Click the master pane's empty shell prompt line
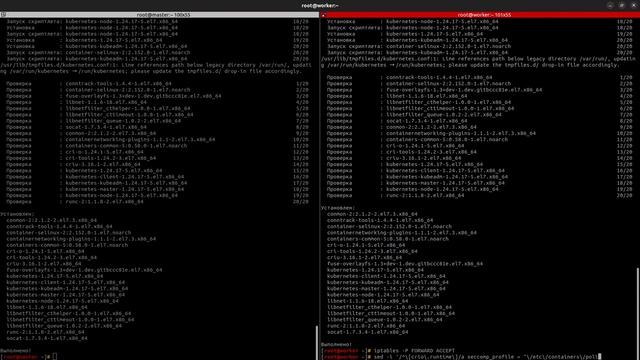The width and height of the screenshot is (640, 360). click(x=29, y=357)
